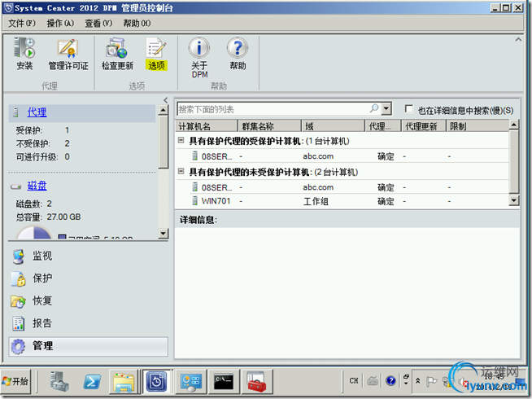Show hidden tray icons arrow
The image size is (532, 399).
click(x=418, y=381)
